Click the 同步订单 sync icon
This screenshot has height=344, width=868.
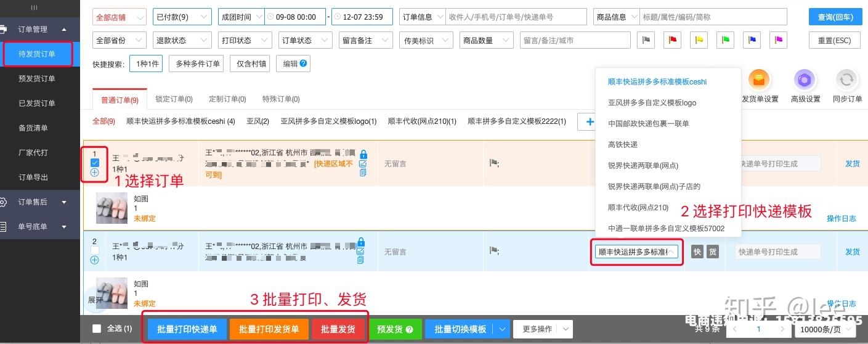click(x=846, y=80)
